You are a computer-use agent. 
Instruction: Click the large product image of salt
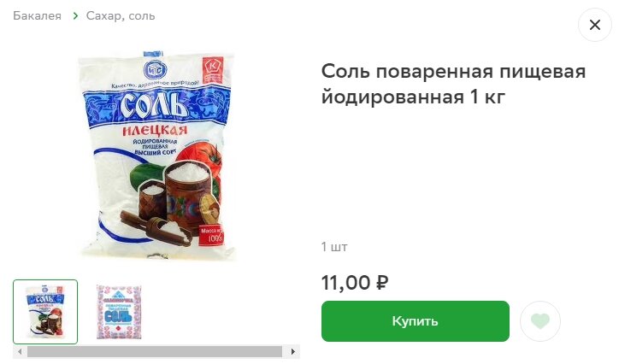click(x=156, y=155)
